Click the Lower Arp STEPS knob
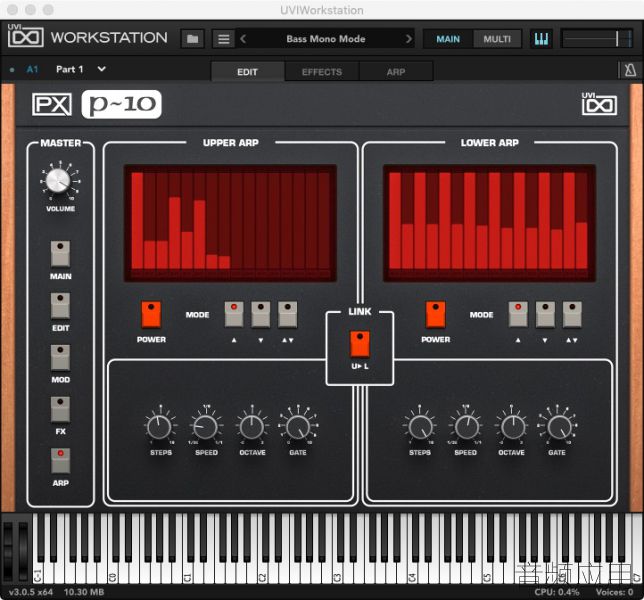 [419, 427]
